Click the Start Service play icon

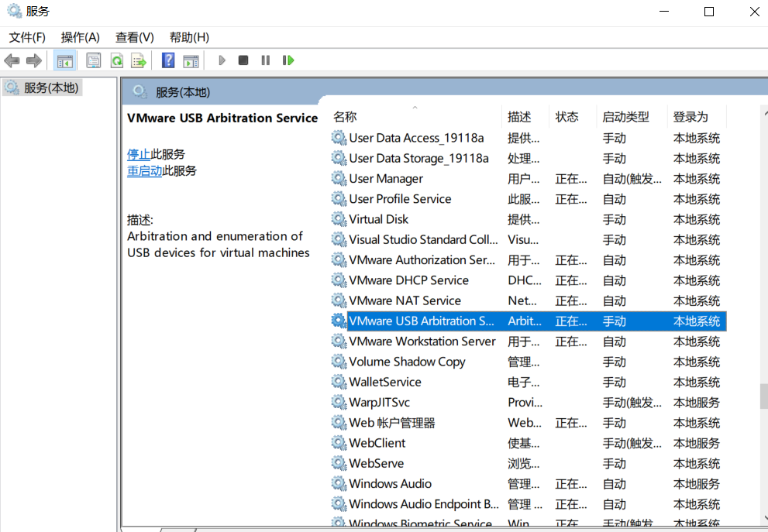(x=222, y=60)
